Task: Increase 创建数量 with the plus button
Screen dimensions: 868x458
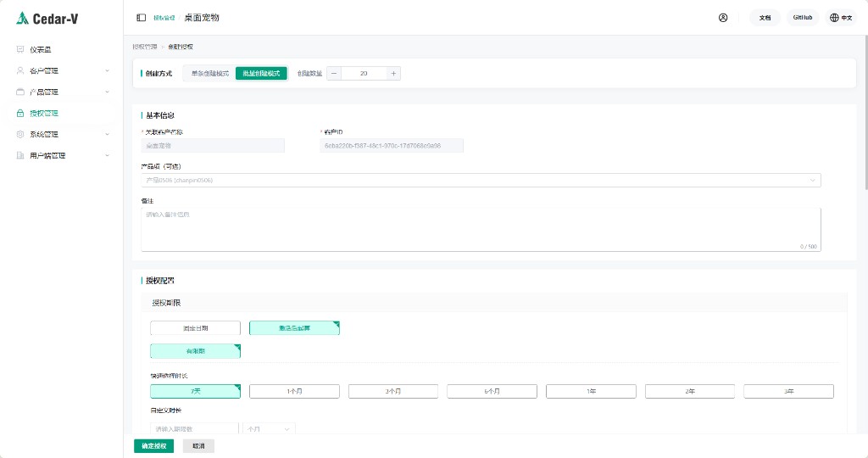Action: (393, 73)
